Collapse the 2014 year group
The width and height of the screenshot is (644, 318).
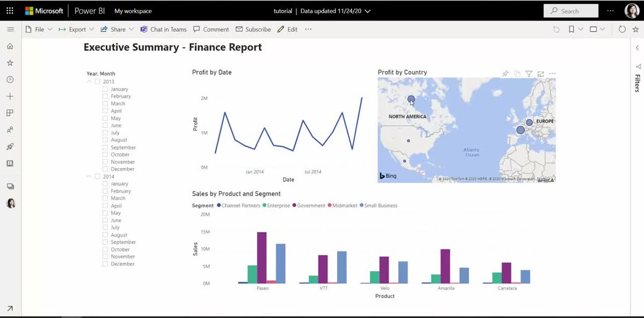click(89, 176)
